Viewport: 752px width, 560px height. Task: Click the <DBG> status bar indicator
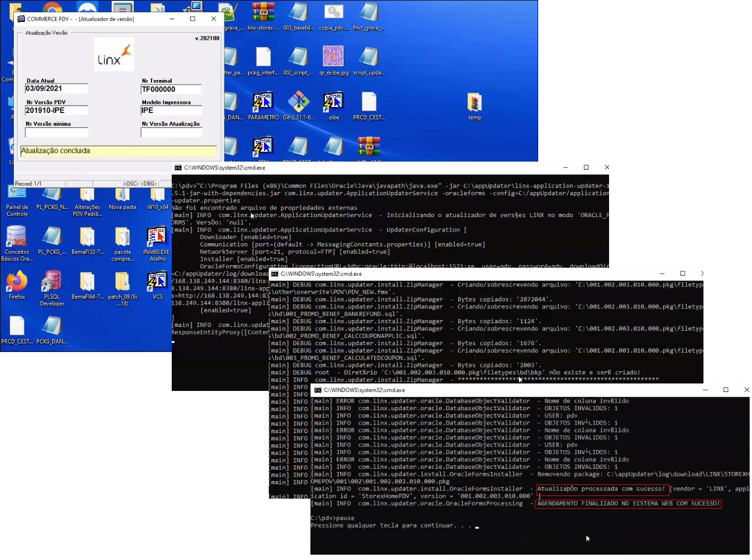(x=149, y=183)
